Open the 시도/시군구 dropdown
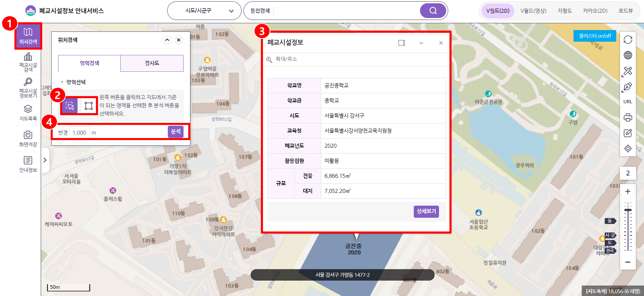Viewport: 644px width, 296px height. coord(204,11)
